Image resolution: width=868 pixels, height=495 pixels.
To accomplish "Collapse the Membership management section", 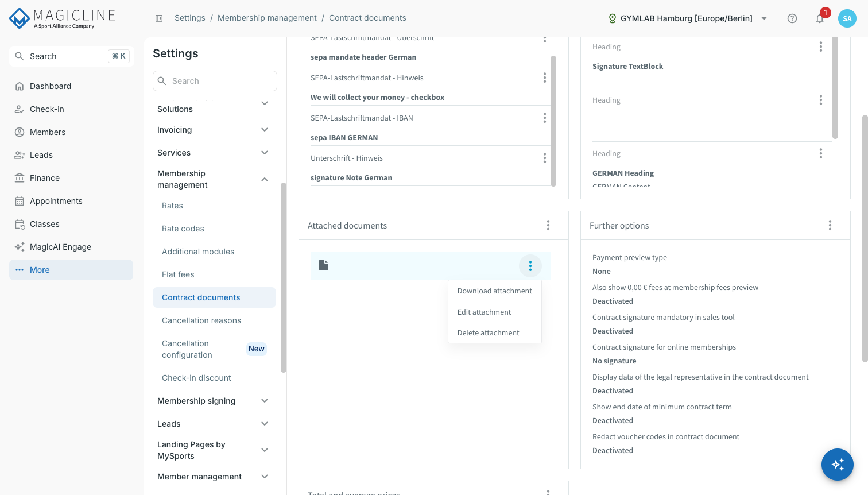I will (265, 179).
